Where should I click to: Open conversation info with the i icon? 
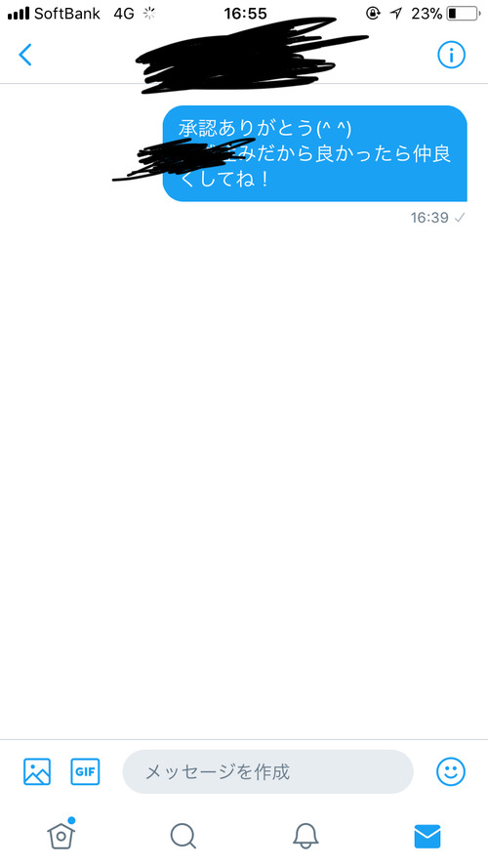point(452,55)
